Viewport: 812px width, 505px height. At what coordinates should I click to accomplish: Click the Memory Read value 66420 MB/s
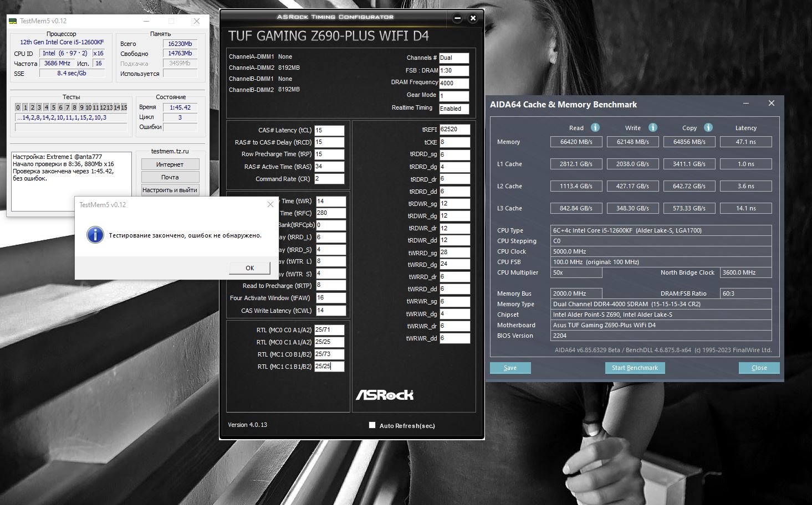click(x=576, y=142)
